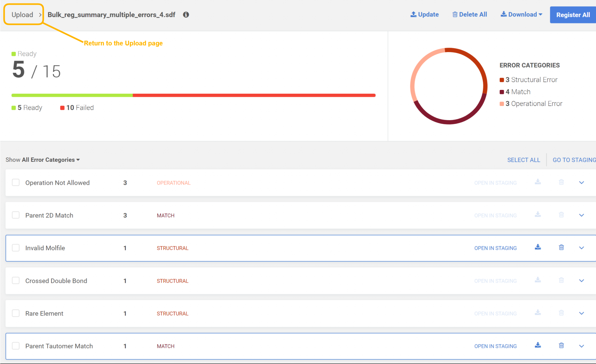Image resolution: width=596 pixels, height=364 pixels.
Task: Check the Operation Not Allowed checkbox
Action: pos(16,183)
